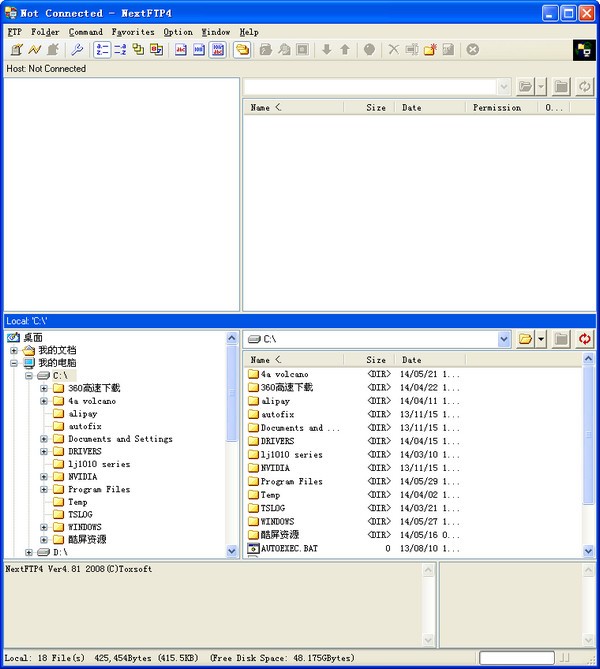Expand the 360高速下載 folder node
600x669 pixels.
point(44,388)
